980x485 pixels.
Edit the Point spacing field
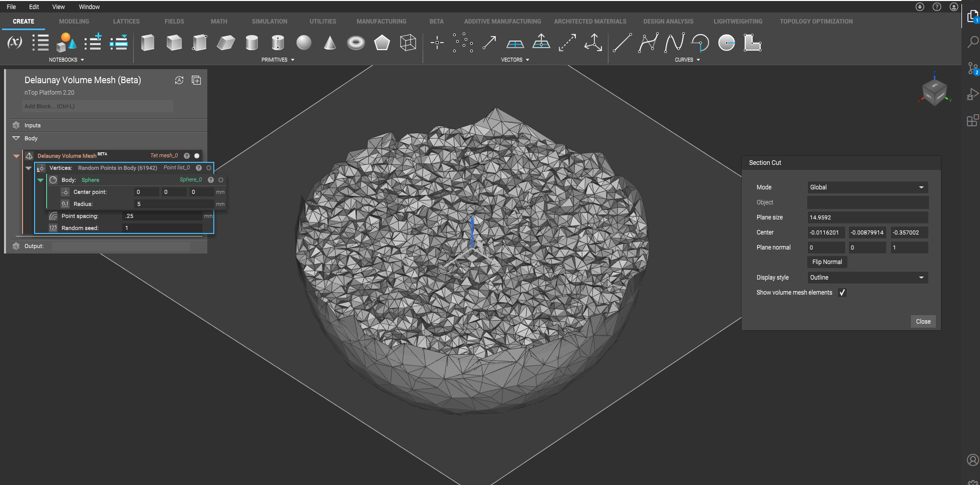pos(162,216)
